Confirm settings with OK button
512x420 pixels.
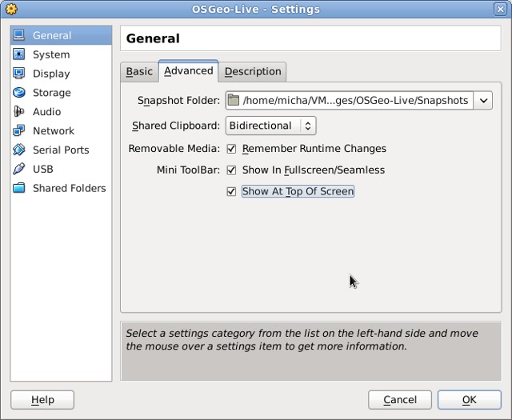pyautogui.click(x=470, y=400)
